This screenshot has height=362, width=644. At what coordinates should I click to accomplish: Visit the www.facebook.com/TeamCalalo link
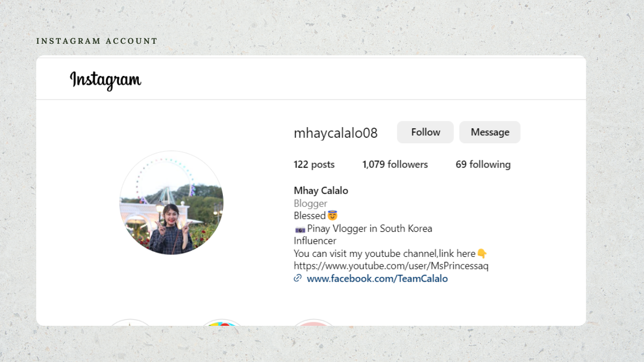tap(377, 278)
